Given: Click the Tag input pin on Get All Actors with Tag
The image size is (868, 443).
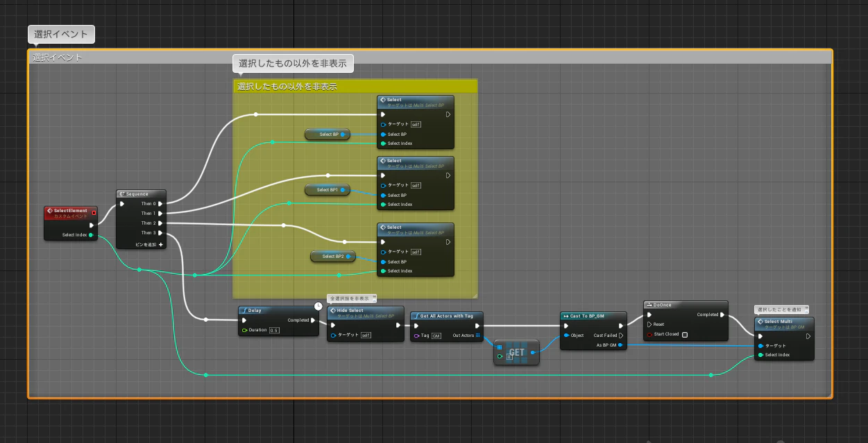Looking at the screenshot, I should pos(416,336).
